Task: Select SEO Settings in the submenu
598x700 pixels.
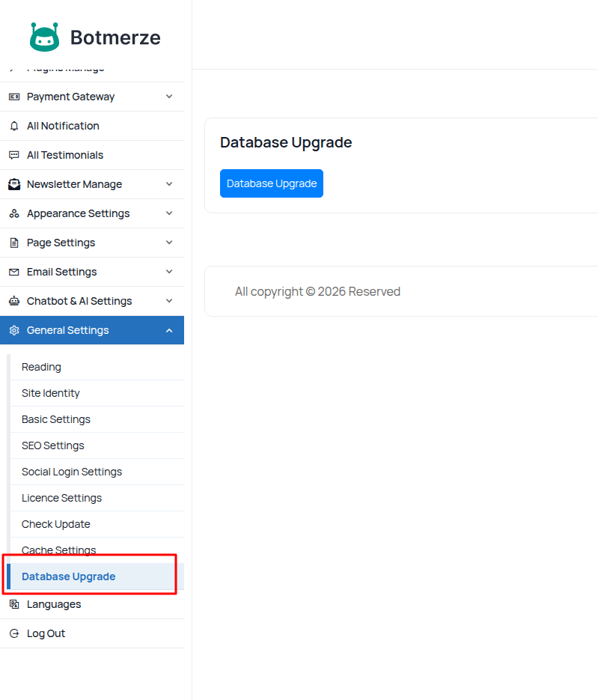Action: coord(53,445)
